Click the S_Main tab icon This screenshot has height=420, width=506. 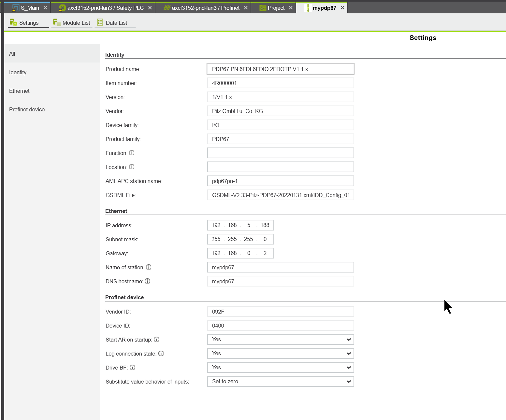16,8
